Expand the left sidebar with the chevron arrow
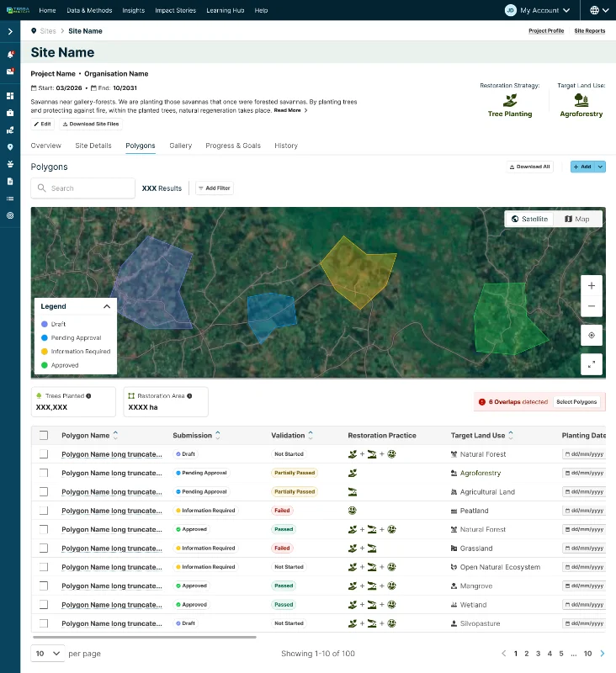 [10, 31]
